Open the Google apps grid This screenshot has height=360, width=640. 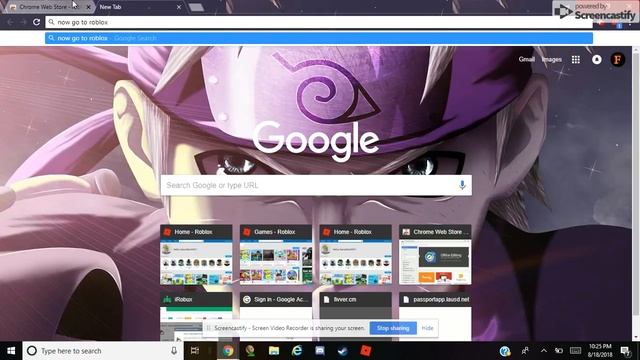(x=576, y=60)
